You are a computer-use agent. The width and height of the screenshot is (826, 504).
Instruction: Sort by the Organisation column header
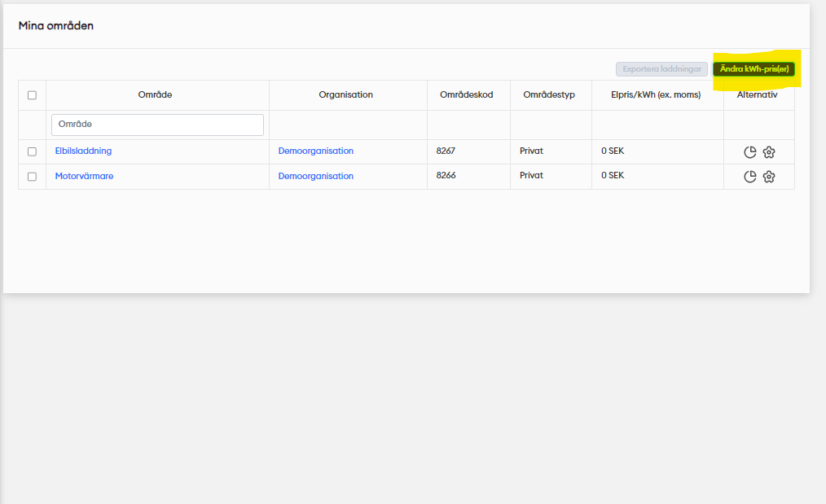pos(345,95)
